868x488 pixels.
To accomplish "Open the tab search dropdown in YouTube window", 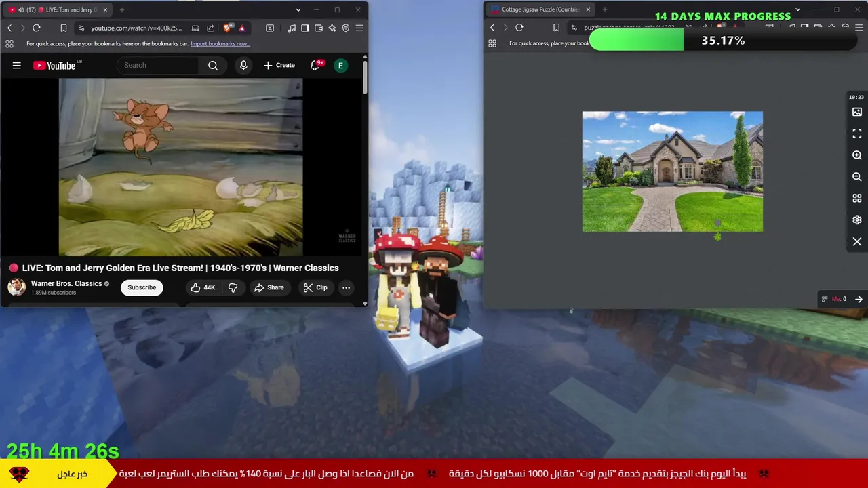I will tap(298, 9).
